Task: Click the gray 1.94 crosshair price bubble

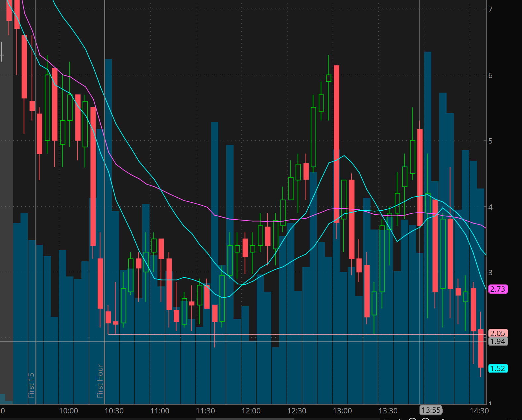Action: pyautogui.click(x=498, y=341)
